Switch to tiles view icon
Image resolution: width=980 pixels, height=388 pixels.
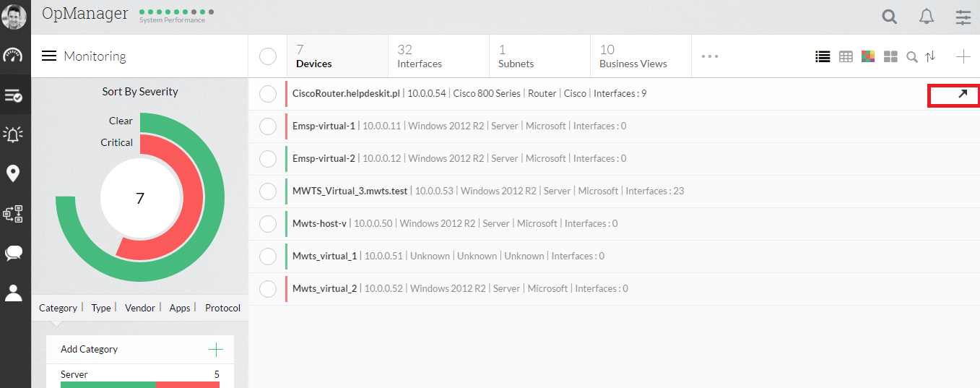[x=890, y=56]
